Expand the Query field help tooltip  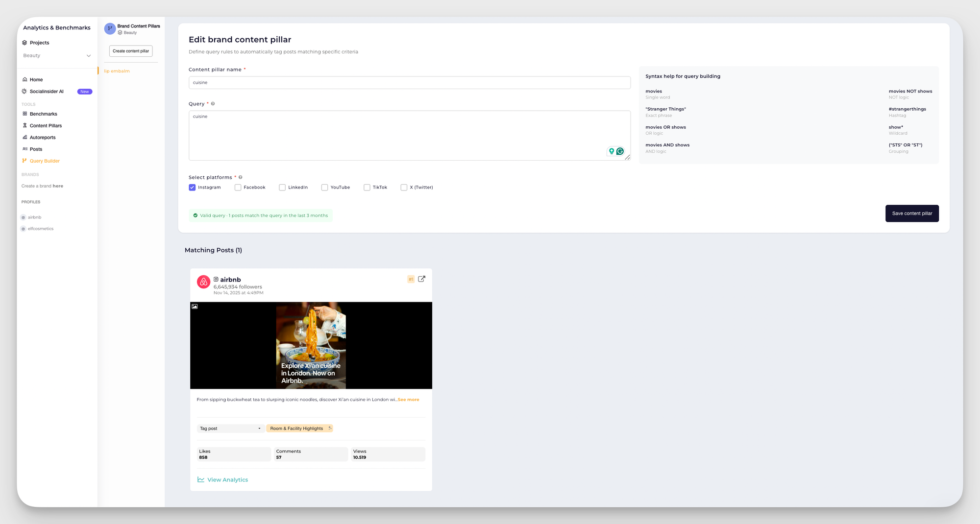tap(213, 103)
